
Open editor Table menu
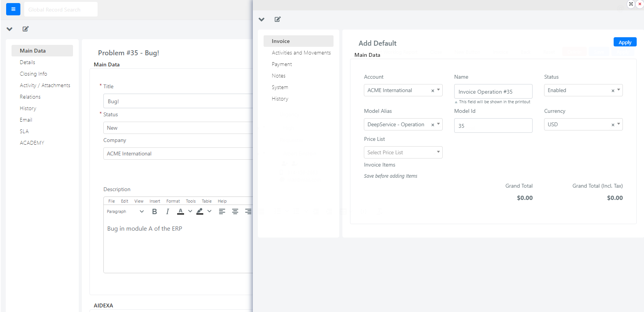point(207,201)
